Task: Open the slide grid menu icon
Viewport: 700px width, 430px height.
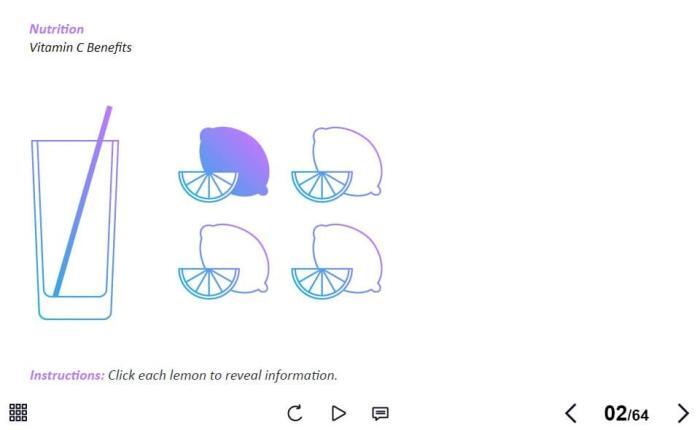Action: click(18, 413)
